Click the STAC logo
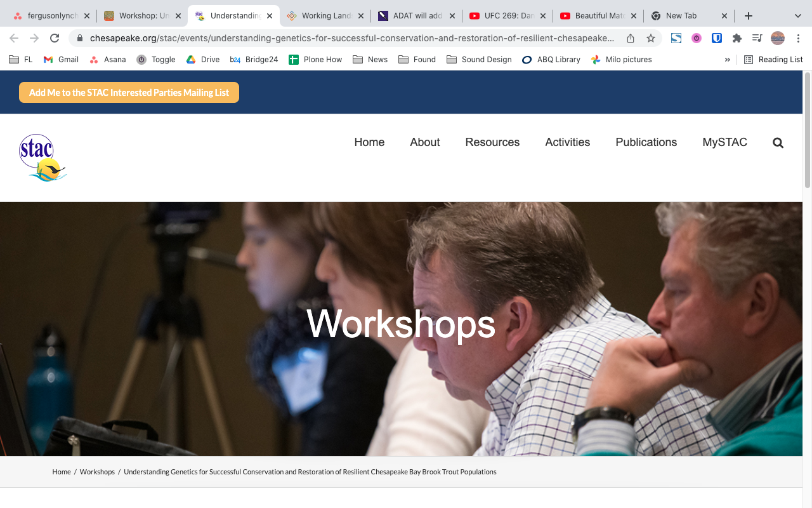This screenshot has height=508, width=812. point(43,157)
